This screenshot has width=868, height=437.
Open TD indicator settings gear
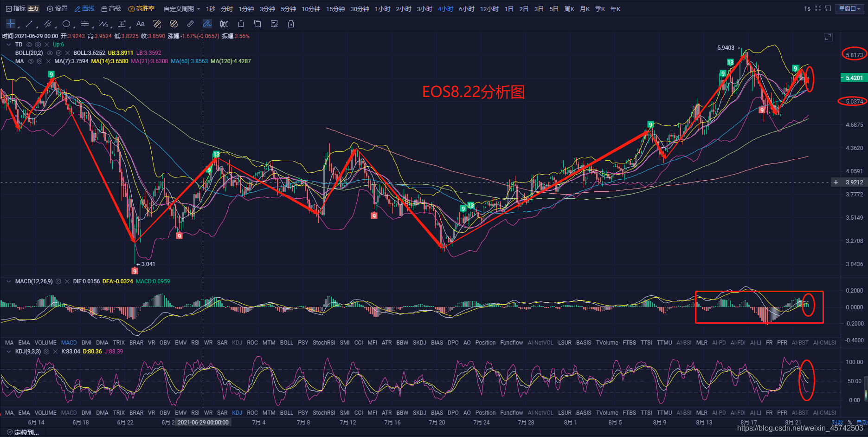(x=38, y=45)
